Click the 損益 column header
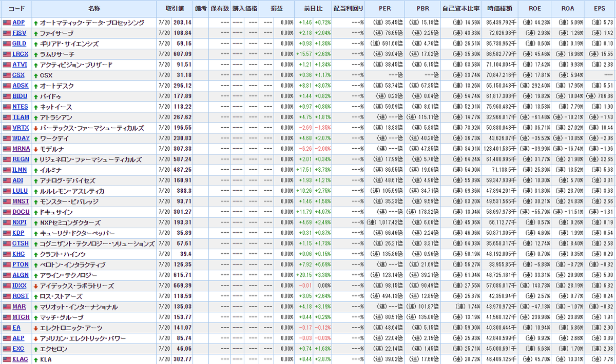The height and width of the screenshot is (364, 616). [x=277, y=9]
